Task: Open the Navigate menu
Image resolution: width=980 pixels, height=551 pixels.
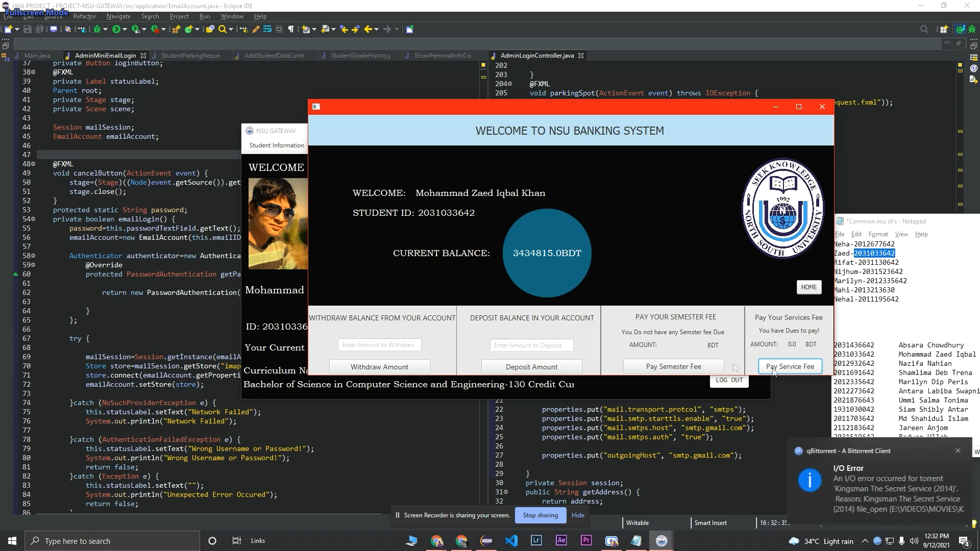Action: (118, 16)
